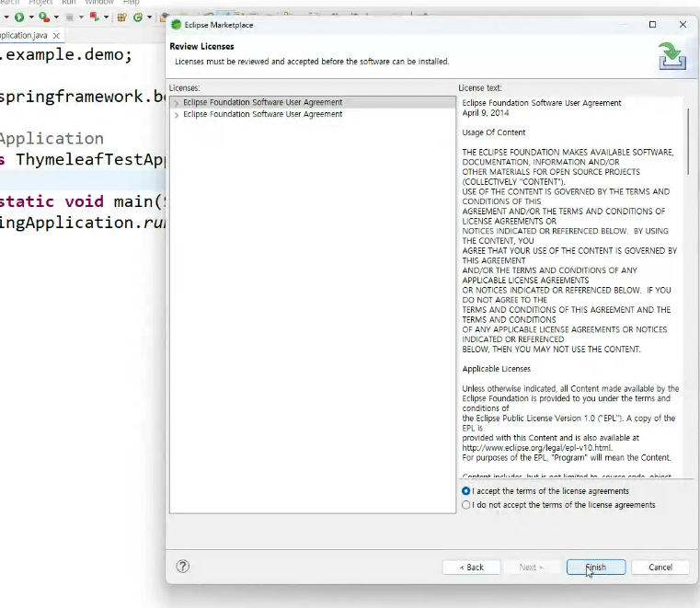
Task: Click the '@...Application' annotation line in editor
Action: (52, 138)
